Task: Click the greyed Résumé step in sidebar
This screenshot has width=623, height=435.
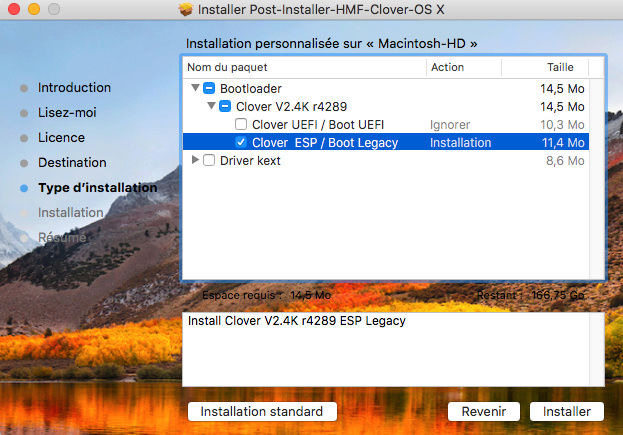Action: tap(62, 237)
